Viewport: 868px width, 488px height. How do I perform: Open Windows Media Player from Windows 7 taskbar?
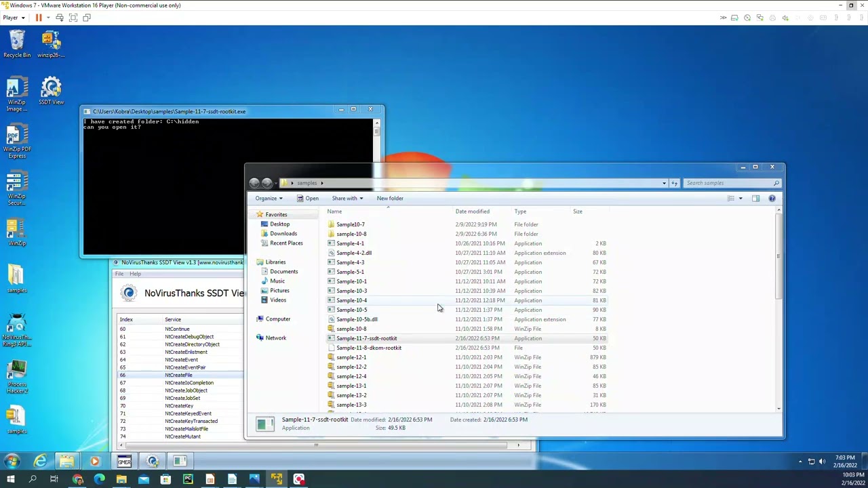pos(95,462)
